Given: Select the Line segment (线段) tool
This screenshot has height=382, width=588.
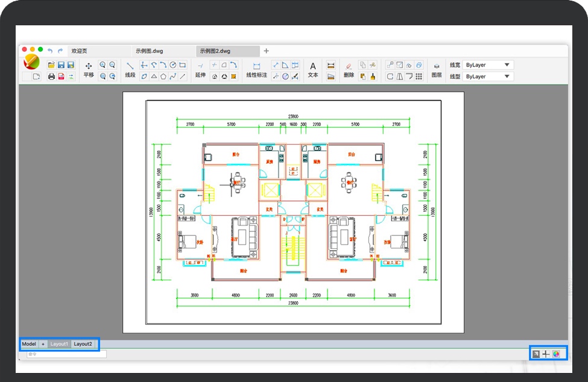Looking at the screenshot, I should pyautogui.click(x=130, y=69).
